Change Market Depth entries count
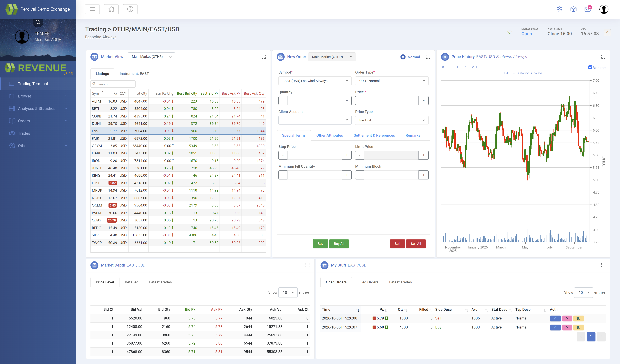The height and width of the screenshot is (364, 620). [x=288, y=292]
